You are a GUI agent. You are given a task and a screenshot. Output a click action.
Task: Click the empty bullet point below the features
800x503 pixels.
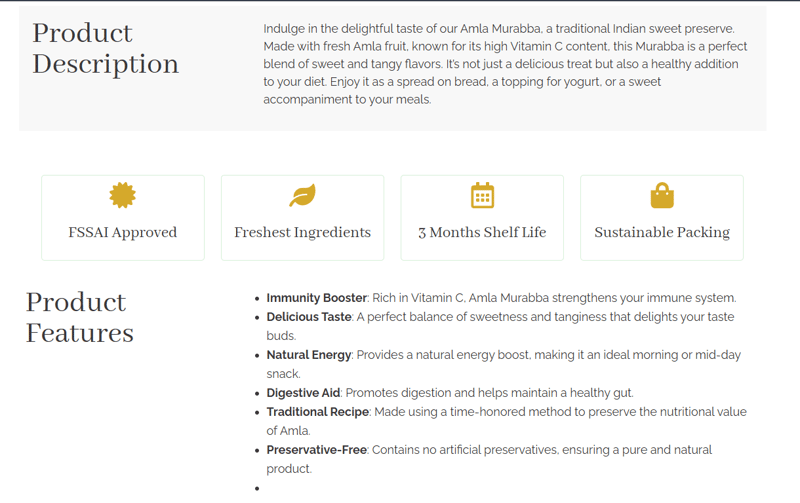point(258,488)
